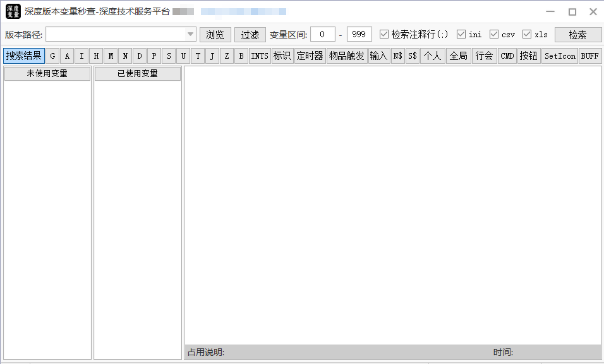The image size is (604, 364).
Task: Select the 物品触发 tab
Action: 347,56
